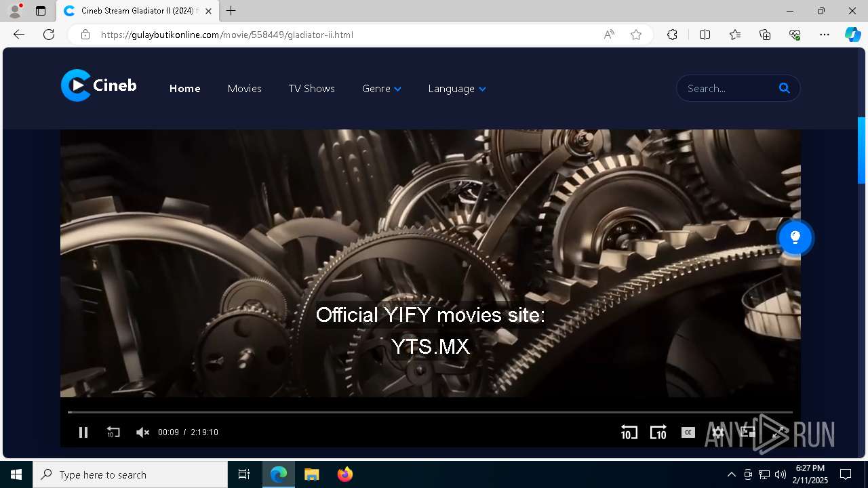
Task: Add this page to favorites
Action: pos(636,35)
